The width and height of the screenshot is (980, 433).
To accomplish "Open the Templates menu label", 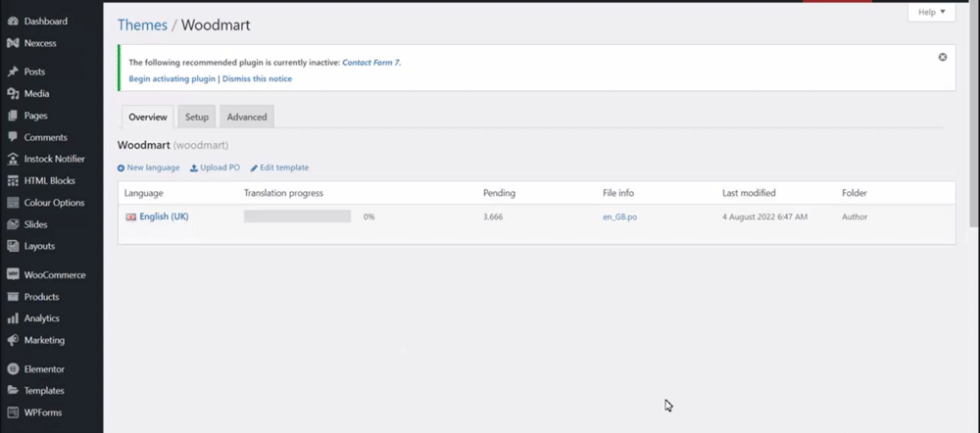I will click(44, 391).
